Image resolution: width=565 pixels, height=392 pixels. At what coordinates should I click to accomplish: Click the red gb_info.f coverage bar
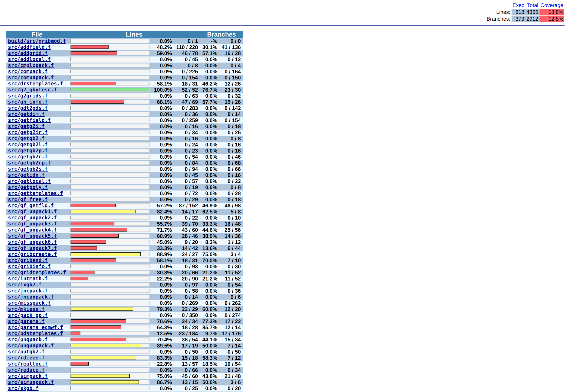[x=97, y=102]
